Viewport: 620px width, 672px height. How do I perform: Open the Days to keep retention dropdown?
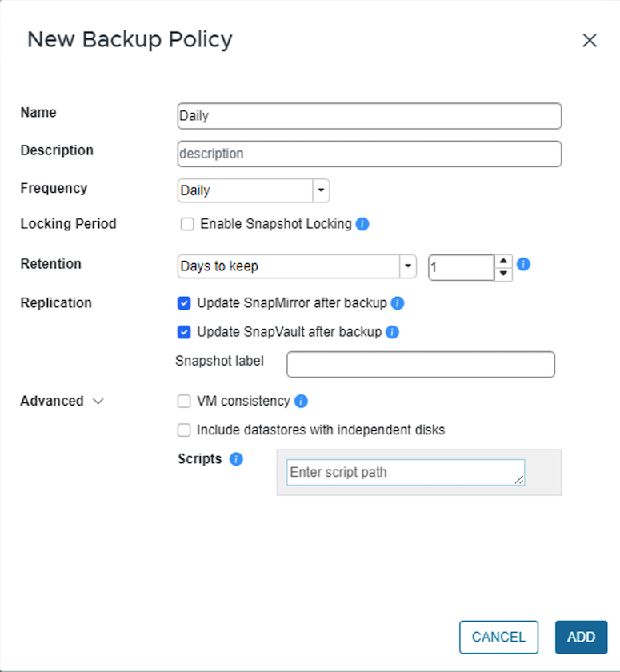408,266
